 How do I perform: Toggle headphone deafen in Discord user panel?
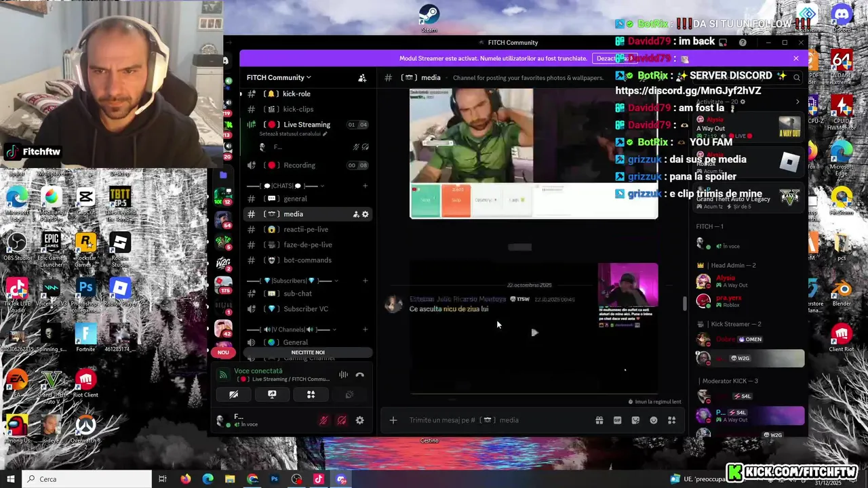coord(342,420)
